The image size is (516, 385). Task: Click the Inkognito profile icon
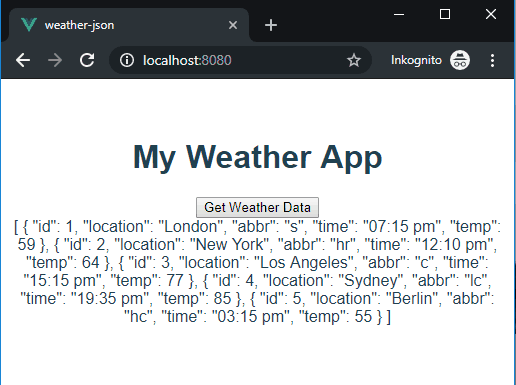point(460,60)
